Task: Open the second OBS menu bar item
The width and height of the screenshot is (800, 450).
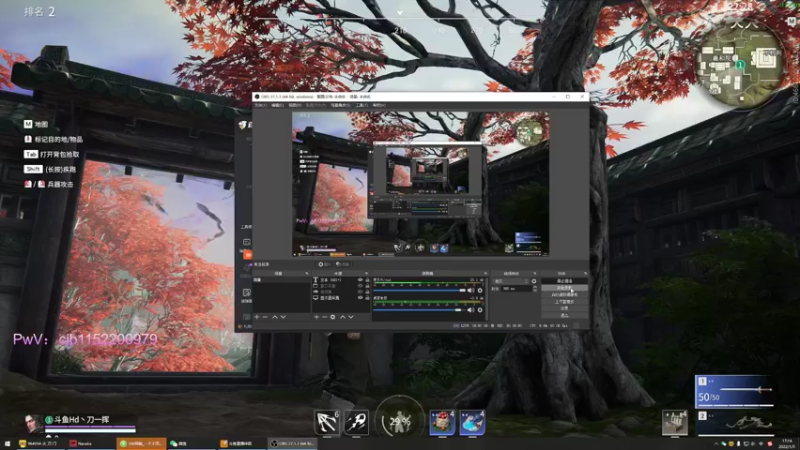Action: (278, 105)
